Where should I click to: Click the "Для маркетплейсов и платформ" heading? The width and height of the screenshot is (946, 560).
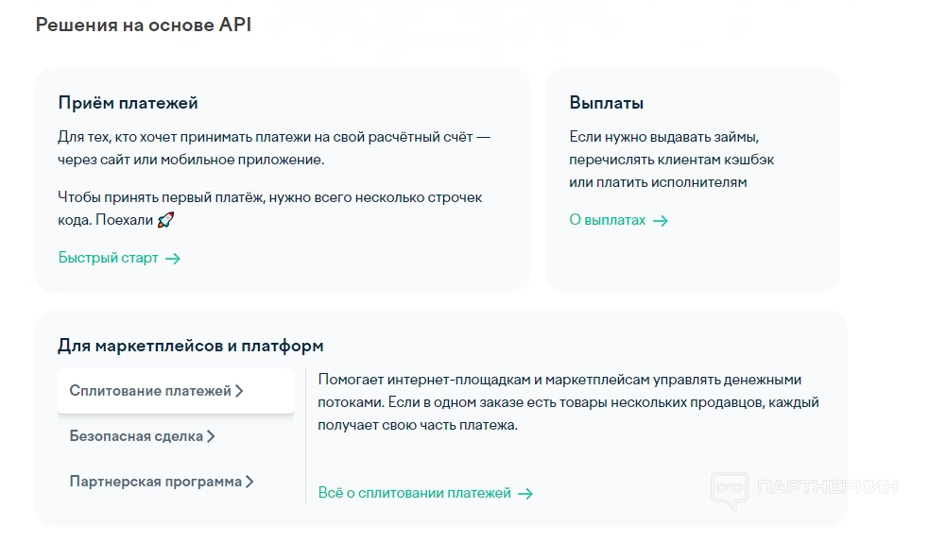190,346
